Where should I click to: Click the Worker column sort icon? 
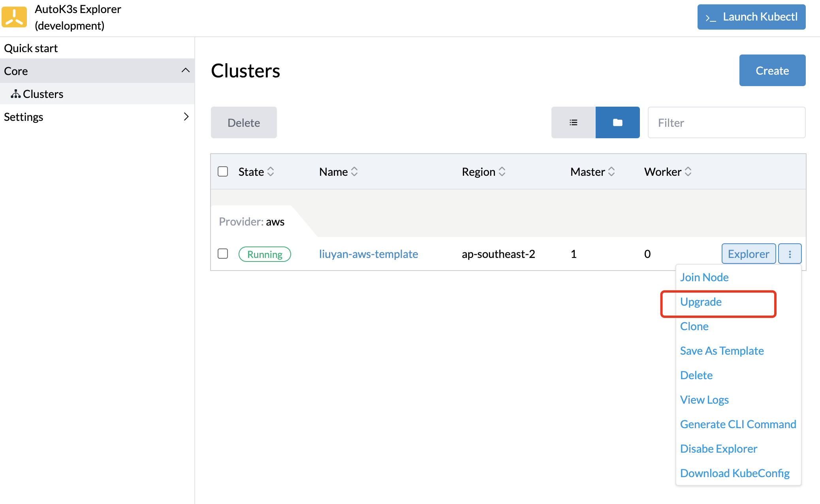click(688, 171)
